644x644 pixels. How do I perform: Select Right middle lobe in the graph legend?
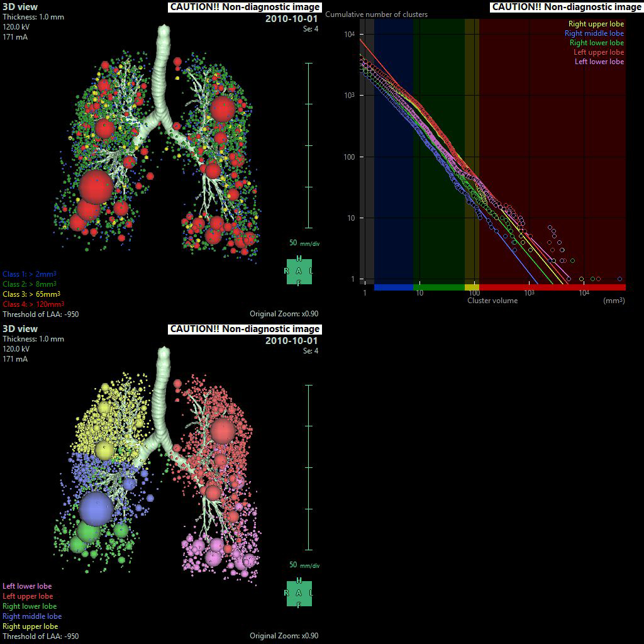594,33
